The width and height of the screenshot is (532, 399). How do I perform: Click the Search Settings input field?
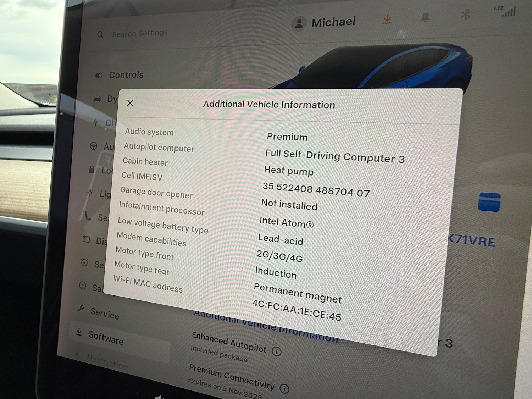click(140, 33)
